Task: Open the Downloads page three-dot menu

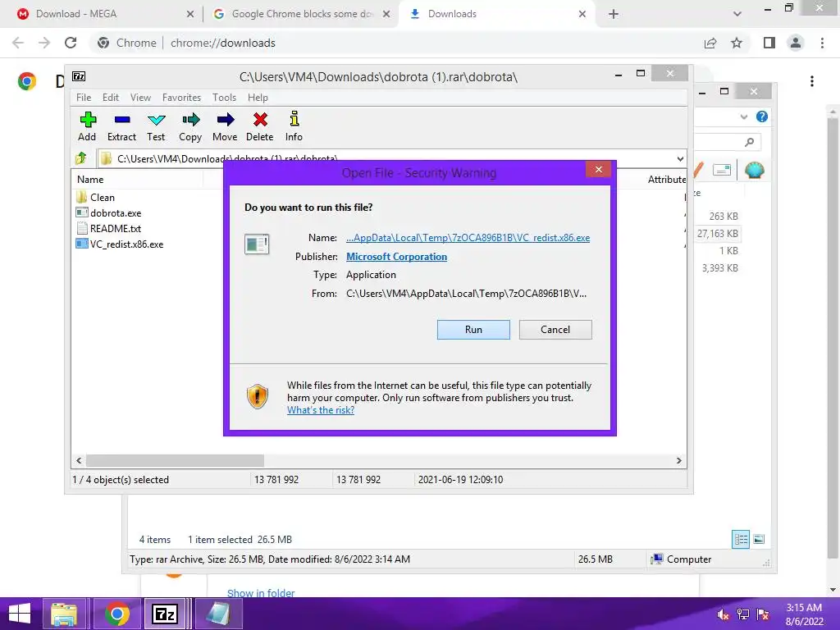Action: 812,81
